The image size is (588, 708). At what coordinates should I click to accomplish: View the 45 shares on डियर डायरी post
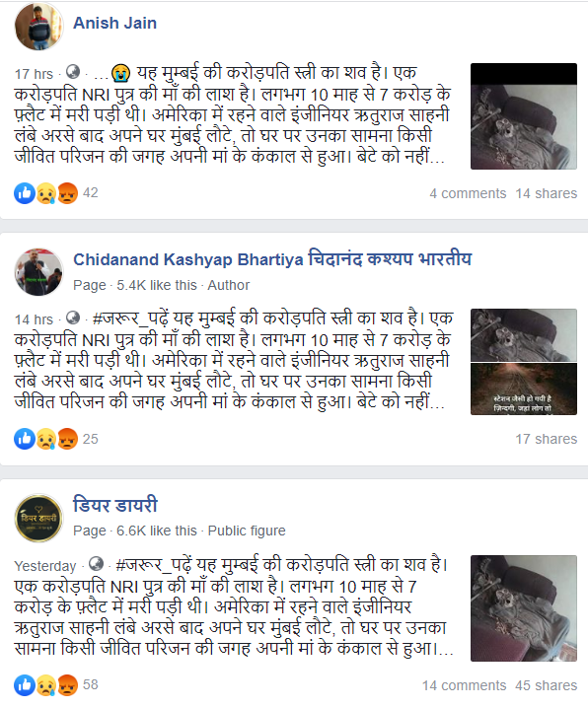[x=547, y=685]
